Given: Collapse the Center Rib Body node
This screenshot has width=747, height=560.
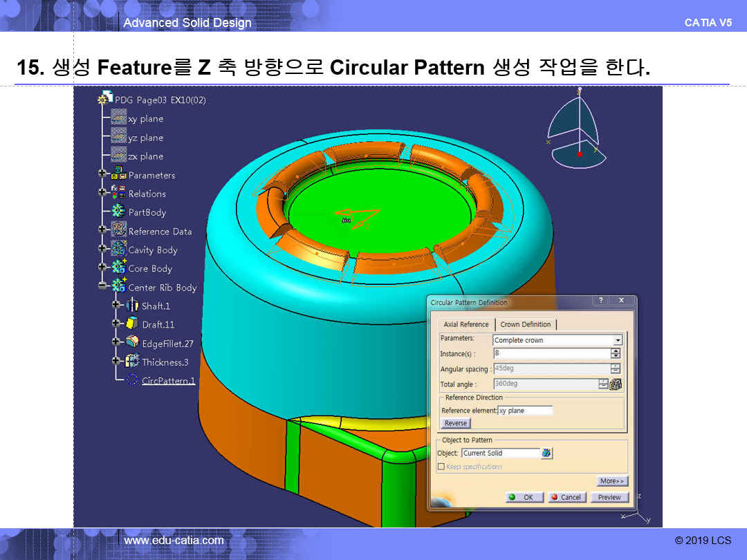Looking at the screenshot, I should (102, 287).
